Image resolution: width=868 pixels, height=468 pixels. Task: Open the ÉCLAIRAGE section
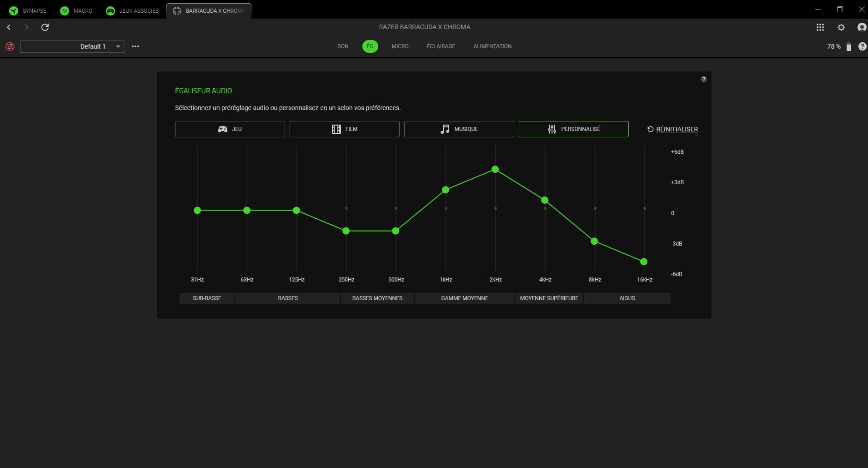tap(441, 46)
